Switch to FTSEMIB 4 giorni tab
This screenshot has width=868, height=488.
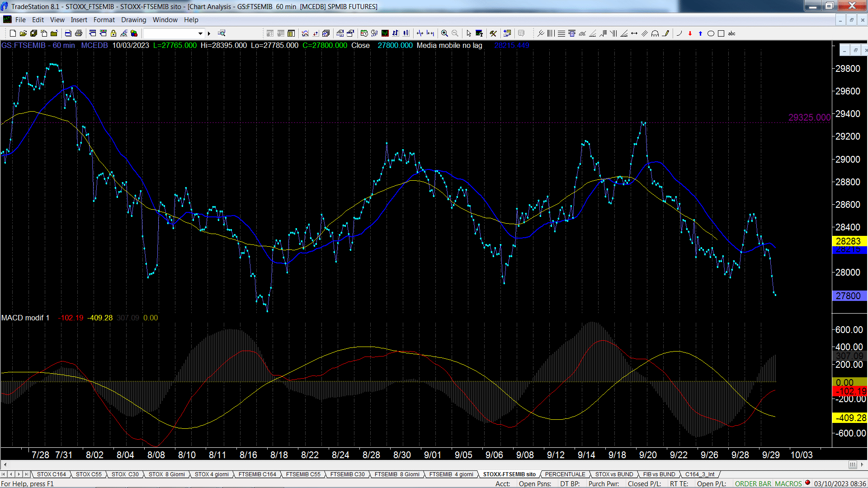(451, 474)
